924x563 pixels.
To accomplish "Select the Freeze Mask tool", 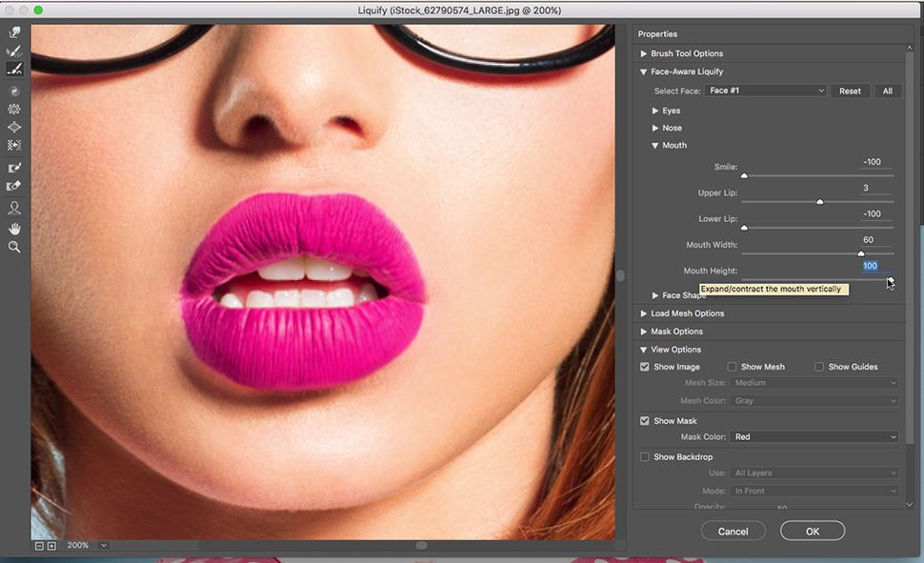I will point(13,167).
